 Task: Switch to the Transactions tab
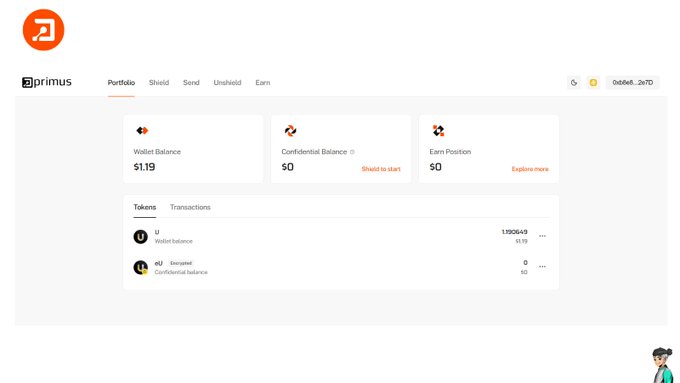pos(190,207)
